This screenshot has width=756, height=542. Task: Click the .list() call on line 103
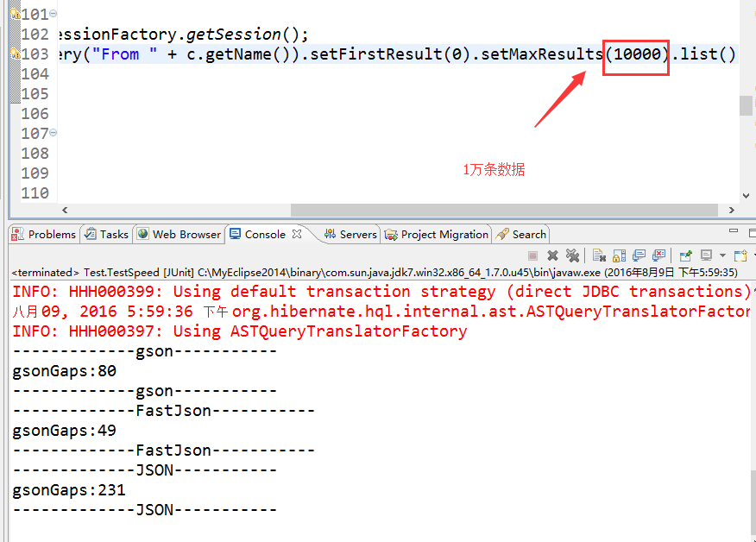pos(703,54)
